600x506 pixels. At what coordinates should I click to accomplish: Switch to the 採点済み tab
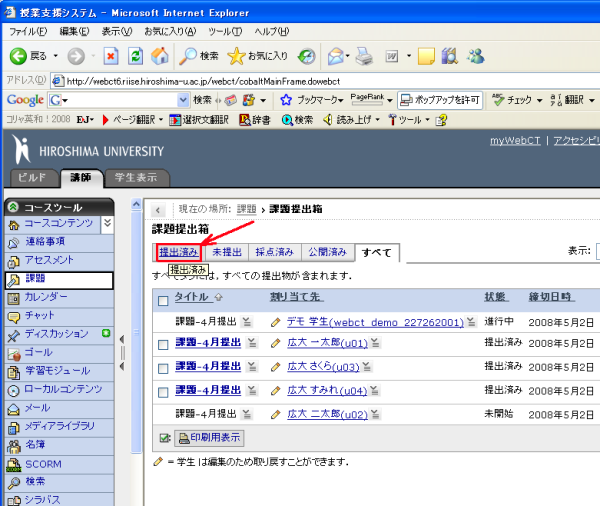click(274, 252)
